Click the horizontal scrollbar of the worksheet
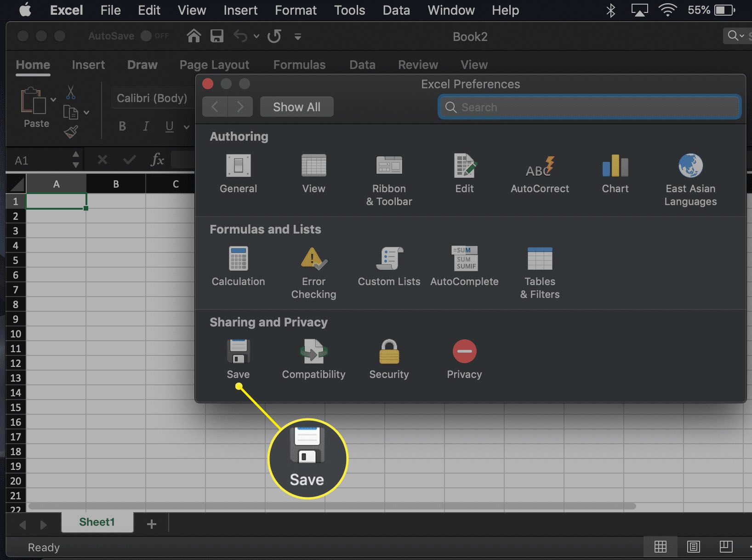752x560 pixels. tap(332, 506)
